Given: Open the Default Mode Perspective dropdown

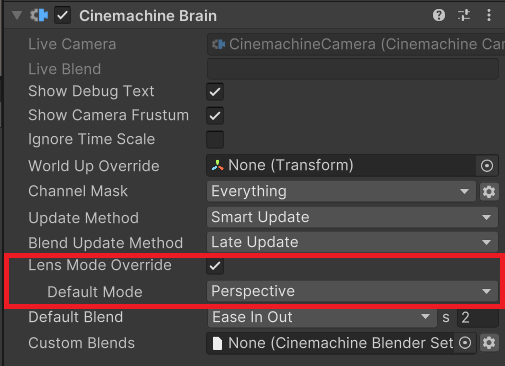Looking at the screenshot, I should pyautogui.click(x=352, y=291).
